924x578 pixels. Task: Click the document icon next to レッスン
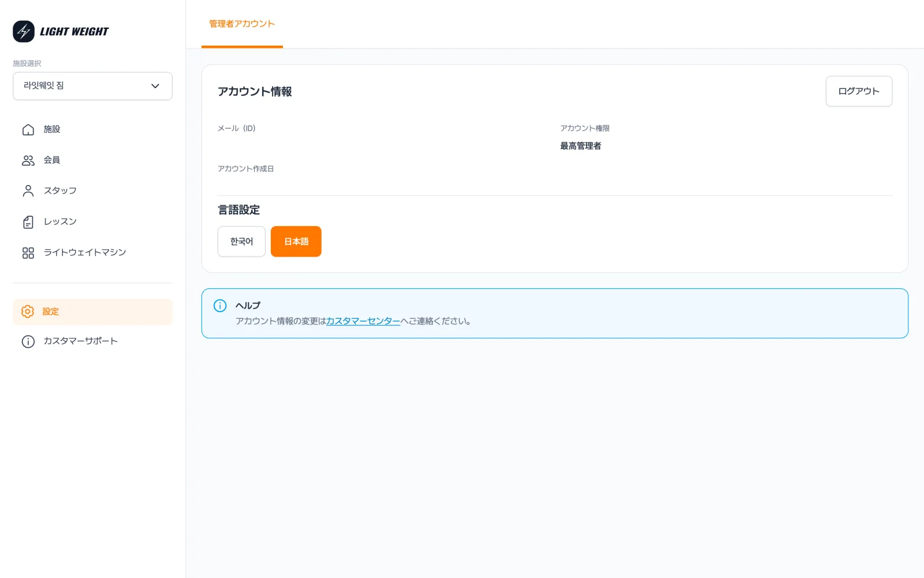pos(28,222)
